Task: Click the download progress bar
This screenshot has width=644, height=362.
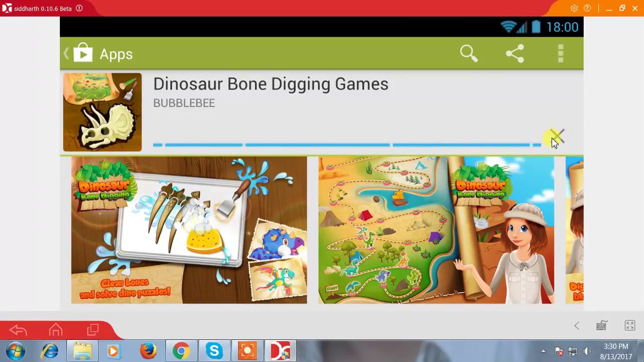Action: coord(347,145)
